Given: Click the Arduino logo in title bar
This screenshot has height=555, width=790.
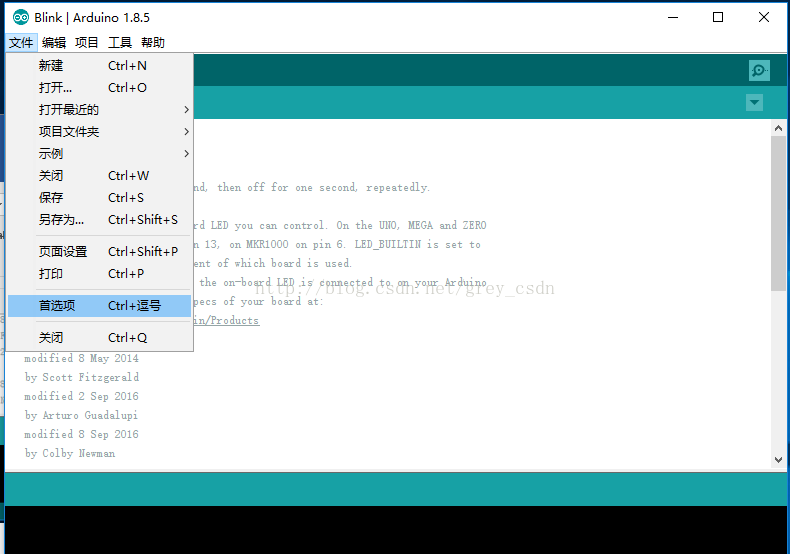Looking at the screenshot, I should 21,18.
